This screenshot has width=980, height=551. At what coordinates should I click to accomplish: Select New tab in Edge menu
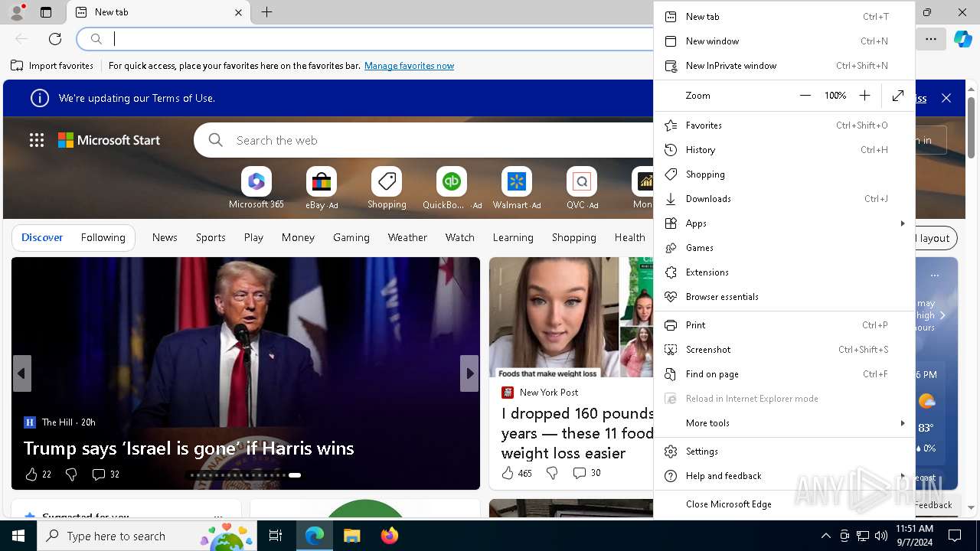tap(785, 17)
